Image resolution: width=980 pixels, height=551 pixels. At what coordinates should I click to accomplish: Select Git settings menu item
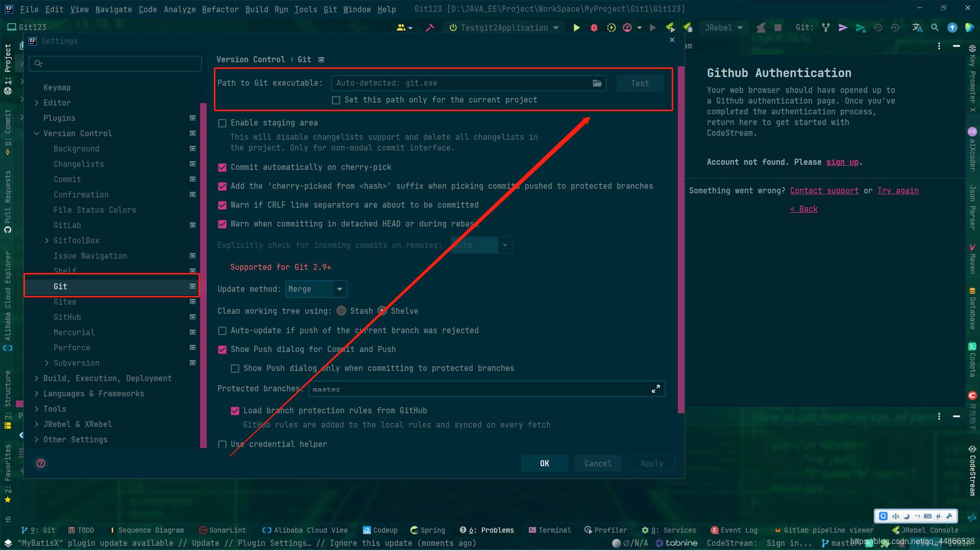60,286
